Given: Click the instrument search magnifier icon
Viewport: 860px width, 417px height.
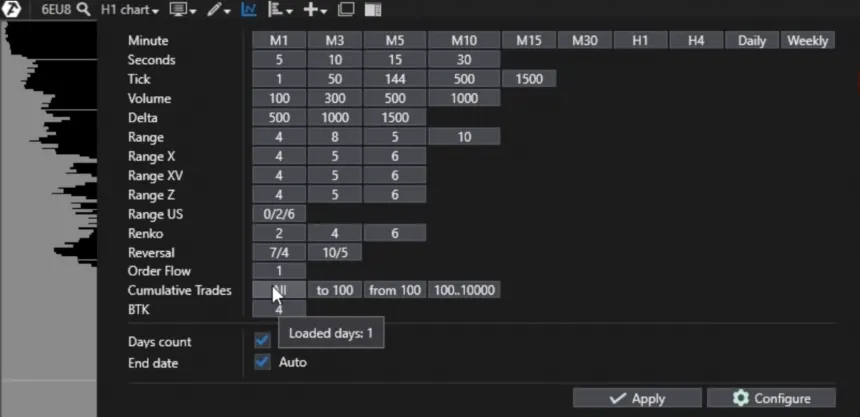Looking at the screenshot, I should tap(82, 9).
